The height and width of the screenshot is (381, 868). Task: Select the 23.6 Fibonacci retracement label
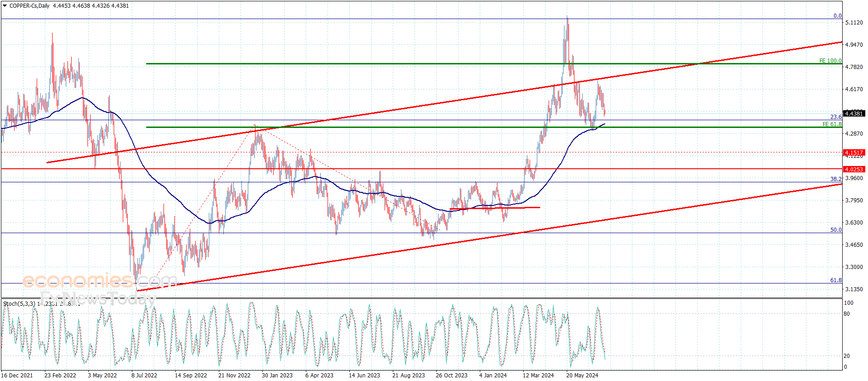click(836, 117)
